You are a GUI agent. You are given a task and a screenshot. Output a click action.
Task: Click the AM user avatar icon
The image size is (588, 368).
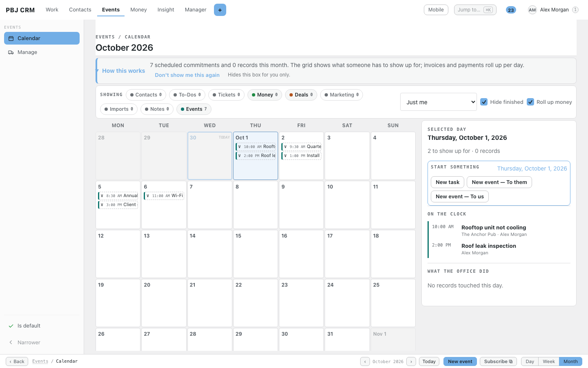pyautogui.click(x=532, y=10)
